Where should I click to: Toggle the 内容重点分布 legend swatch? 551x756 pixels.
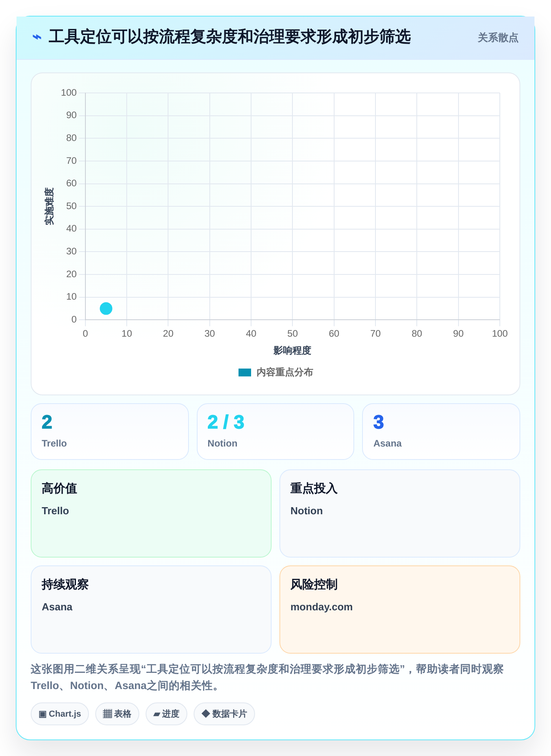click(244, 372)
